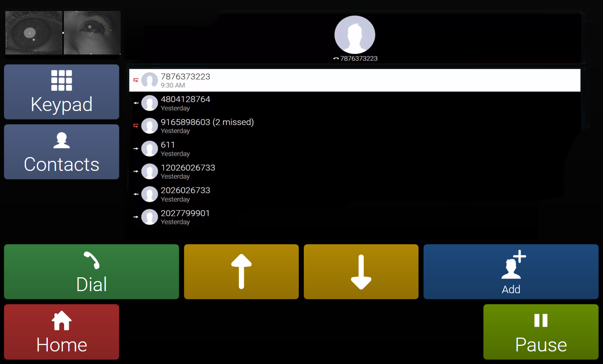Select the 2027799901 call entry
The image size is (603, 364).
293,217
